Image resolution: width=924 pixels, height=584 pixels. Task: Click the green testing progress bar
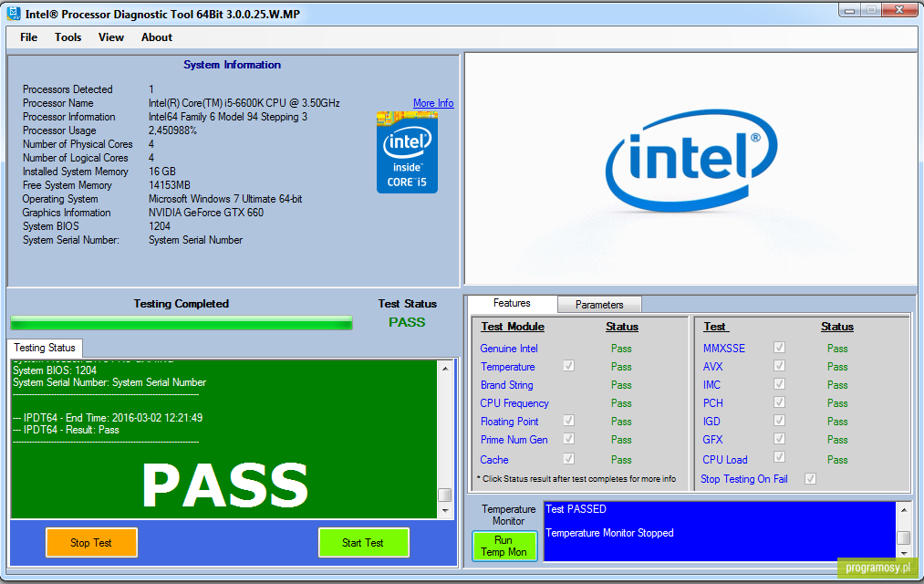[182, 322]
